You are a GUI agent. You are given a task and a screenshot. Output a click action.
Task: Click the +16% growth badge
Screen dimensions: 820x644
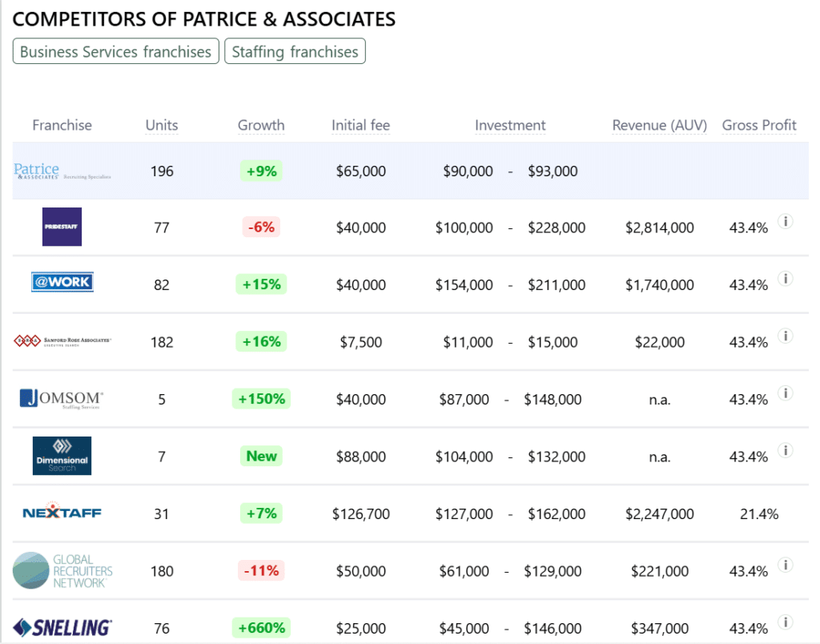261,341
